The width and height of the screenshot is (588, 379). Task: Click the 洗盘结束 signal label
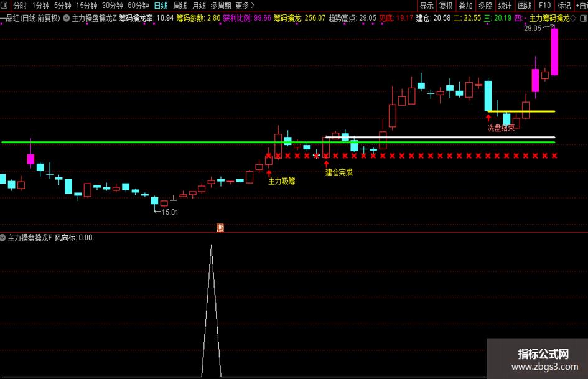click(501, 128)
